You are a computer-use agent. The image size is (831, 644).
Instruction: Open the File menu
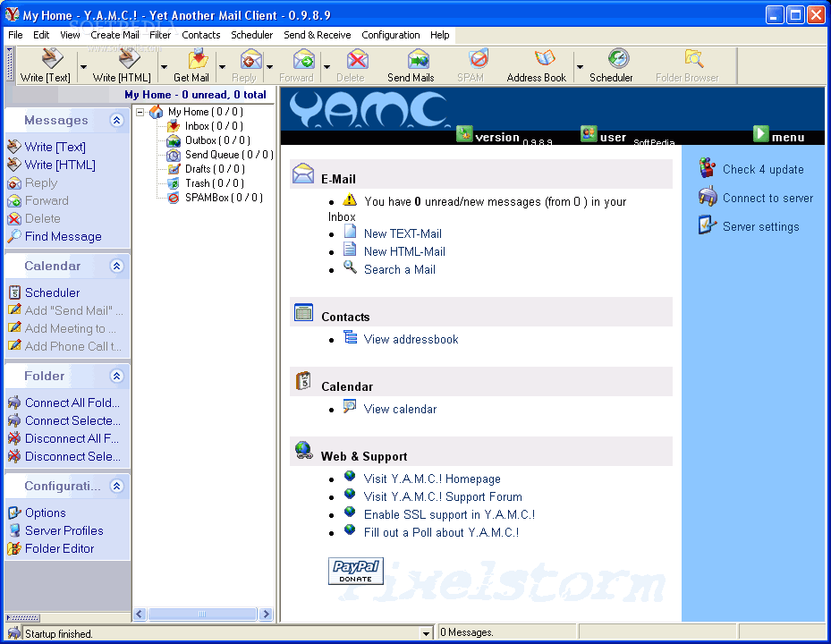coord(15,35)
